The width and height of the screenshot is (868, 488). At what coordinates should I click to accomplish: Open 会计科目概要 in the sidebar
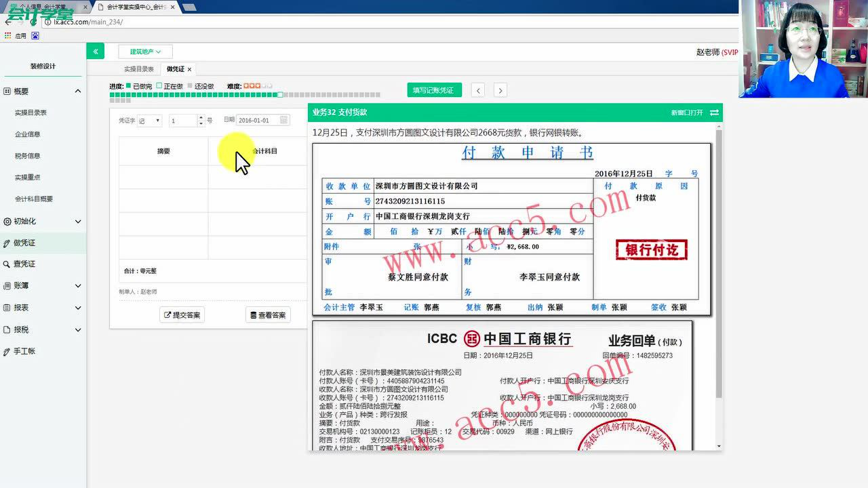[34, 199]
